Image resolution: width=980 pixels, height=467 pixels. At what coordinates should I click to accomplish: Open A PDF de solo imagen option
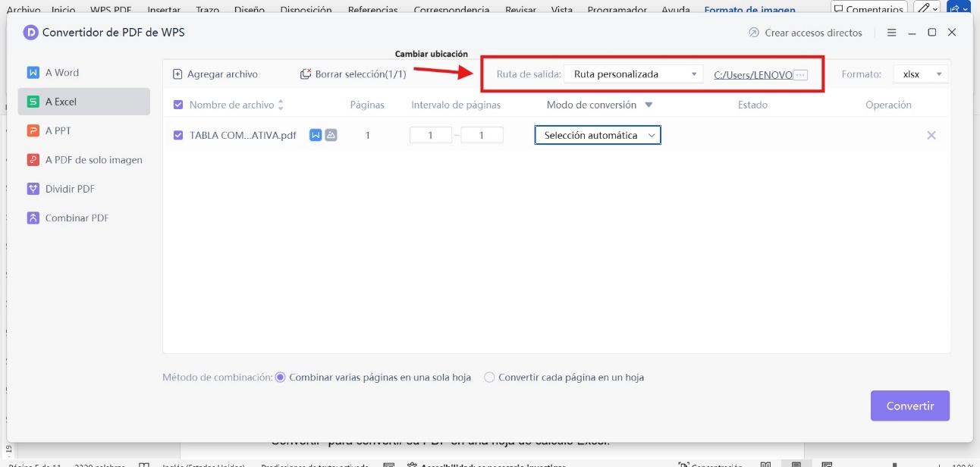[33, 160]
